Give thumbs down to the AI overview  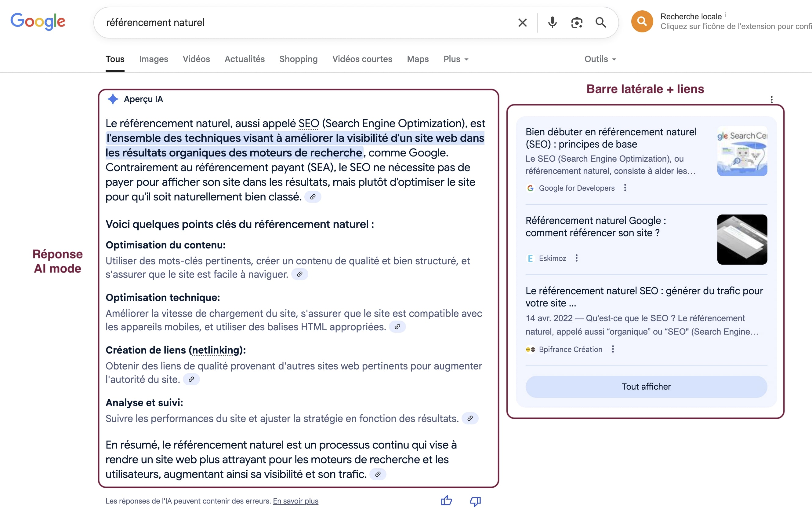click(x=476, y=501)
